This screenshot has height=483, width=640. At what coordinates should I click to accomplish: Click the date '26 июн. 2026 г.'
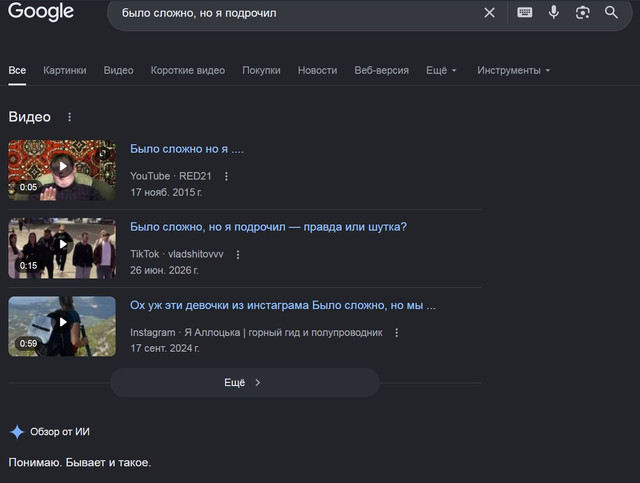click(164, 270)
